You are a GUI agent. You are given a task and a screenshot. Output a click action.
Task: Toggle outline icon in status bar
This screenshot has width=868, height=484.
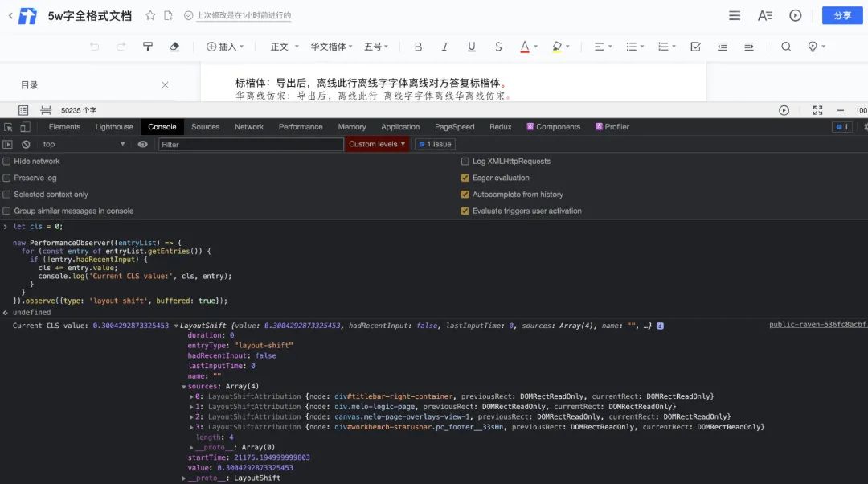pos(23,110)
